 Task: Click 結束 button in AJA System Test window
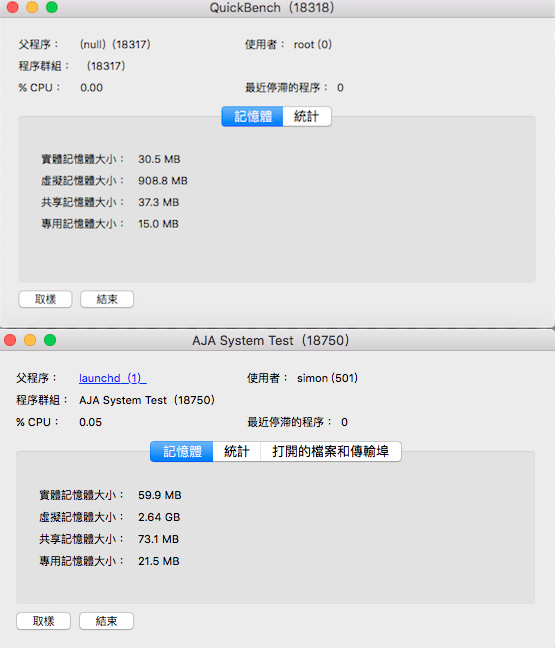pyautogui.click(x=106, y=621)
